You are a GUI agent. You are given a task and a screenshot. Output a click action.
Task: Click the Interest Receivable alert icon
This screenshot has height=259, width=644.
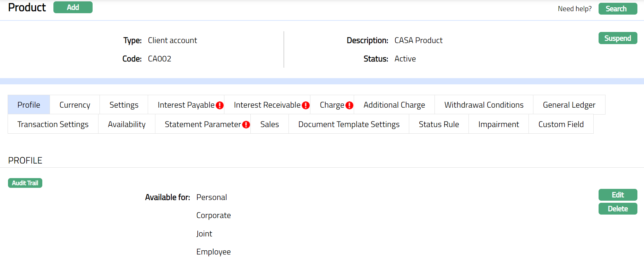(306, 105)
